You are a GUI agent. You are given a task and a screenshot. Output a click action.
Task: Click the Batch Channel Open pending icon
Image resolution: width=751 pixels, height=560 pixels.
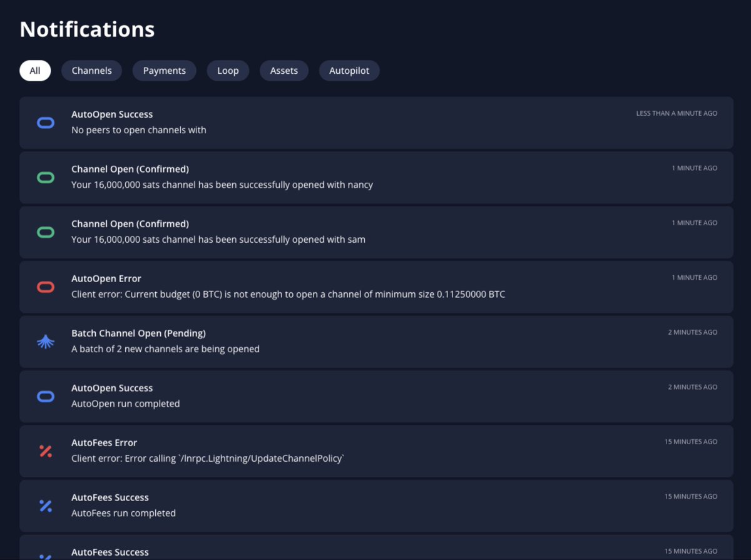[46, 342]
